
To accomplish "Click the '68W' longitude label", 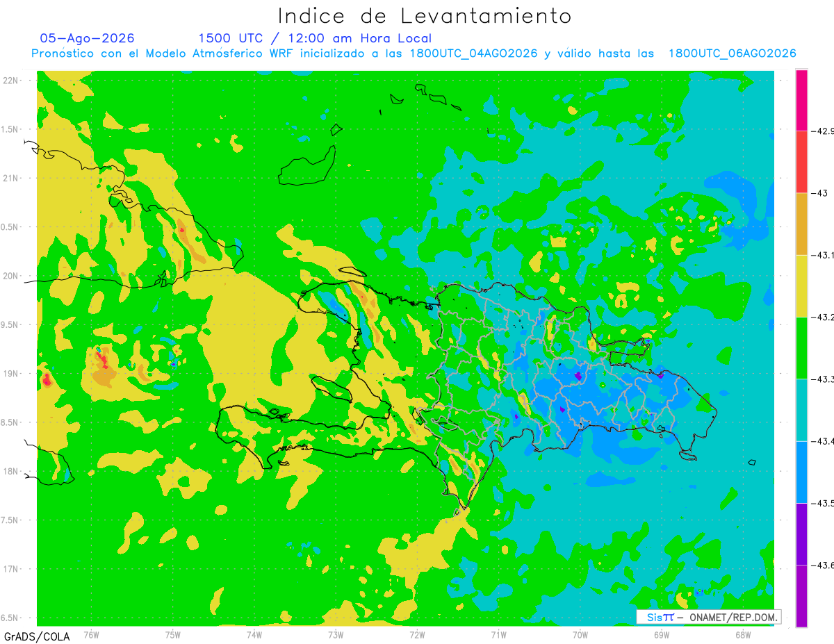I will (x=742, y=635).
